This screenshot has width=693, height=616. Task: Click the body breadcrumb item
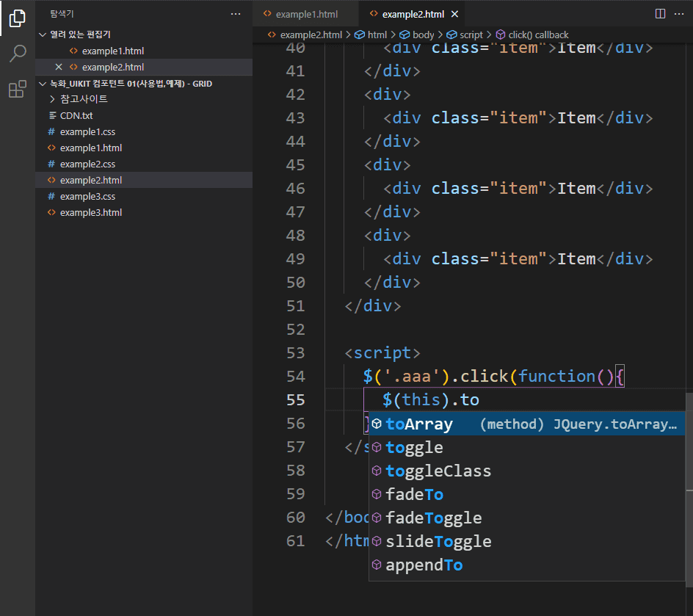pos(423,35)
